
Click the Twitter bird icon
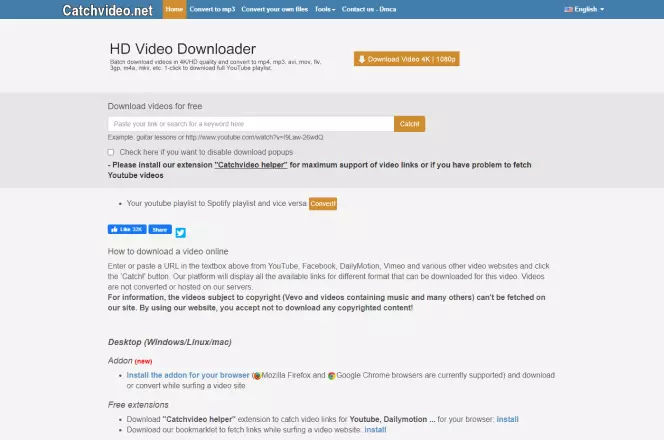[x=180, y=232]
